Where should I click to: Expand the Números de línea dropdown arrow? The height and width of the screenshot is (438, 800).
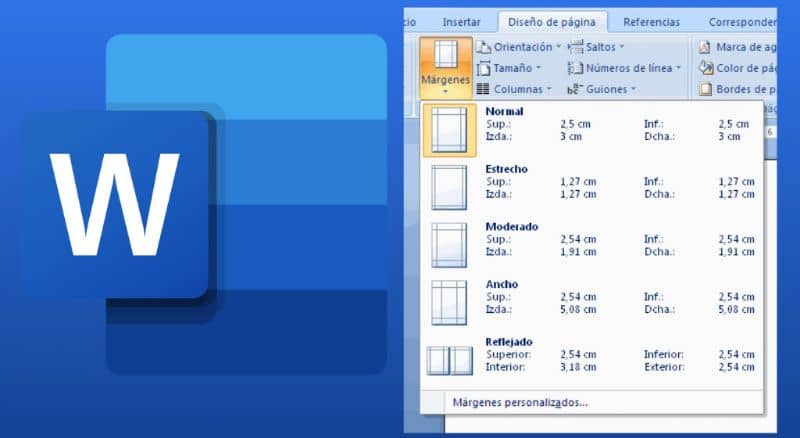tap(679, 68)
